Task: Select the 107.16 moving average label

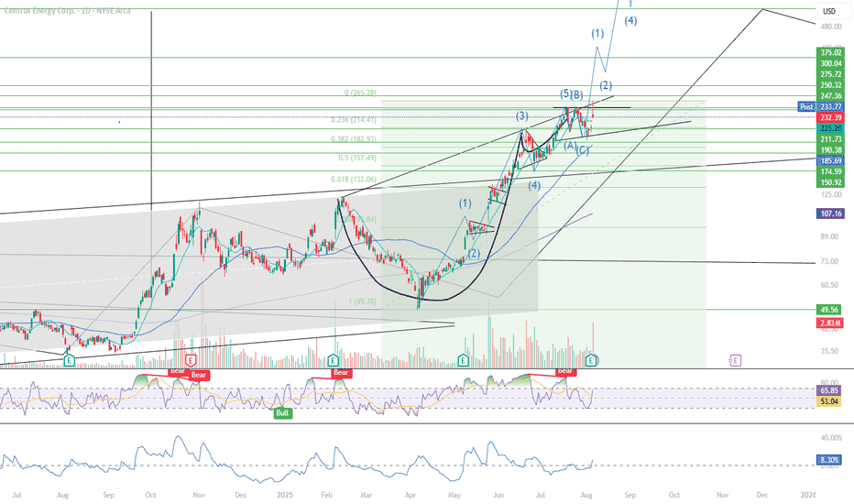Action: 830,214
